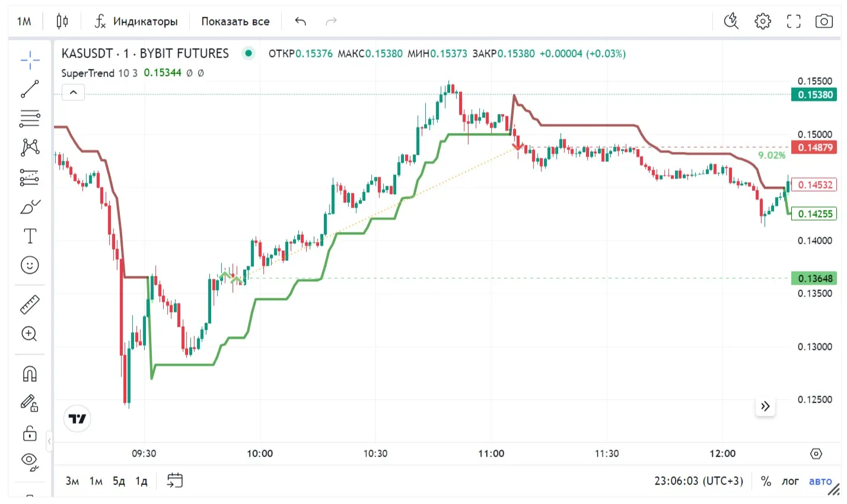Select the brush drawing tool
Screen dimensions: 847x504
point(30,207)
